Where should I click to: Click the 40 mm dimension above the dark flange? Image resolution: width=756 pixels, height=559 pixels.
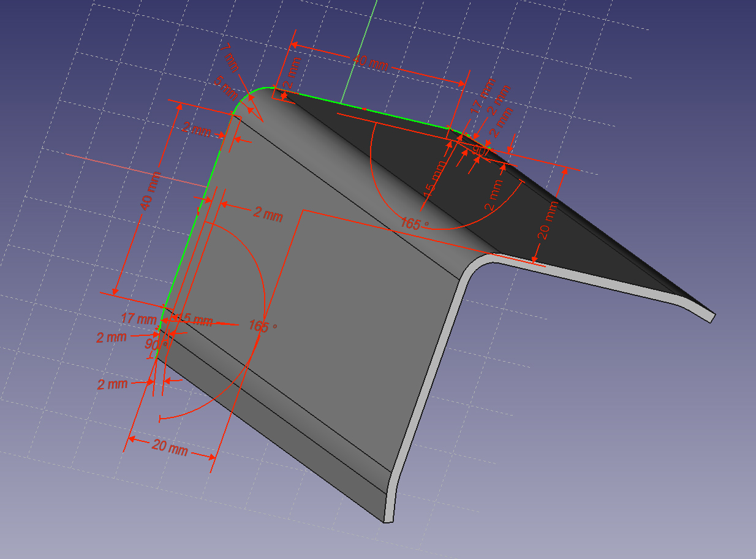pyautogui.click(x=369, y=62)
